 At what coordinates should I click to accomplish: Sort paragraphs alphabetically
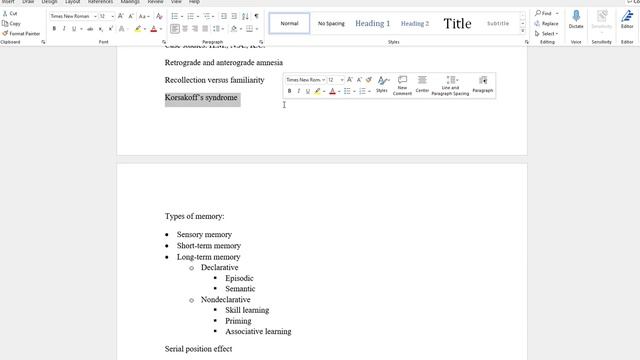245,16
